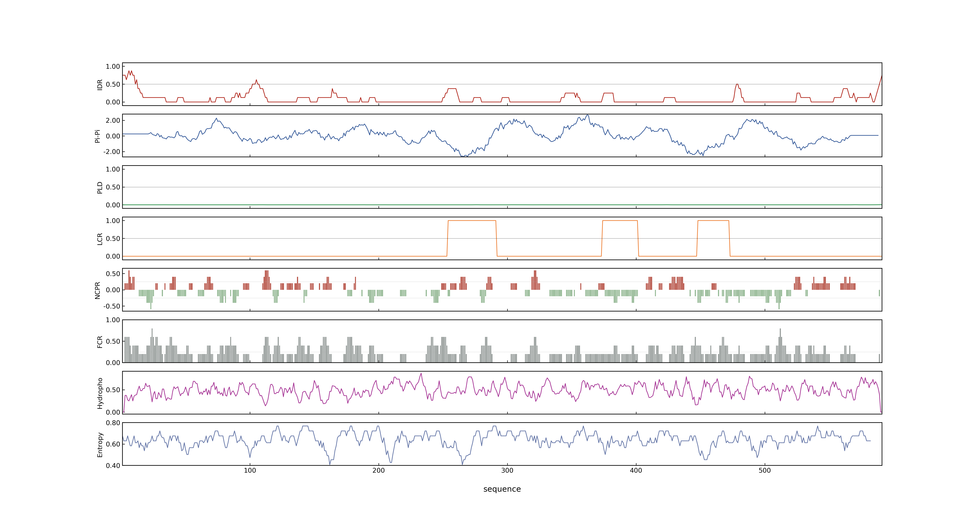Click the 0.50 tick of PLD plot

tap(113, 187)
